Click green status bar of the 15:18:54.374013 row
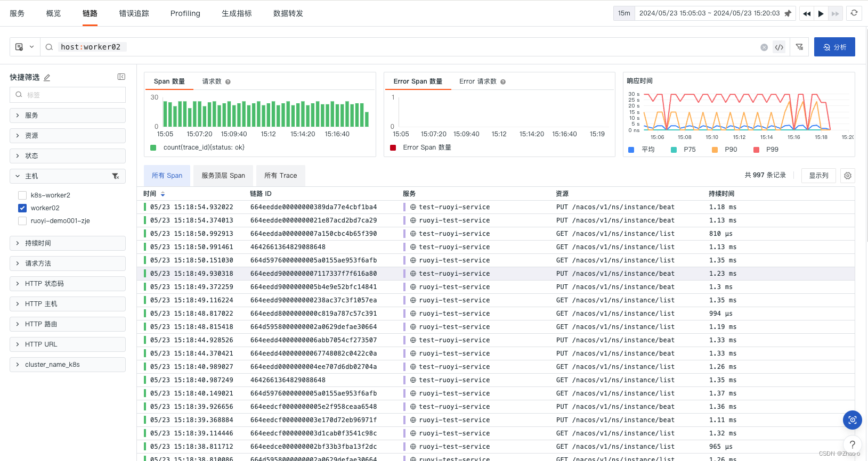This screenshot has width=868, height=461. click(145, 220)
